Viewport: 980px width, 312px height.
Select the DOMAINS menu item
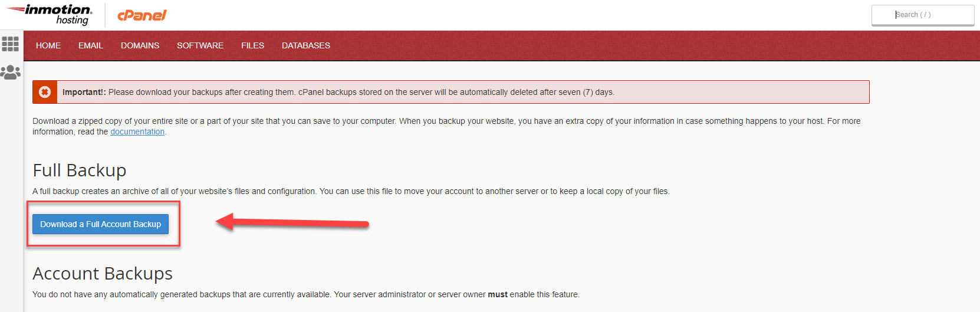coord(140,45)
